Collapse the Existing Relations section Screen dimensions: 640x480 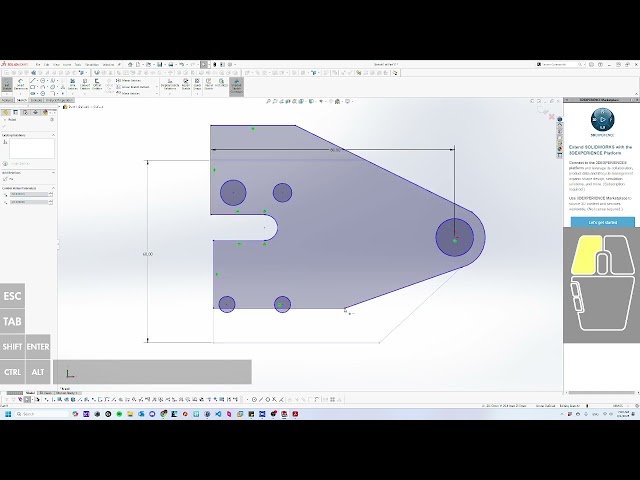coord(53,135)
